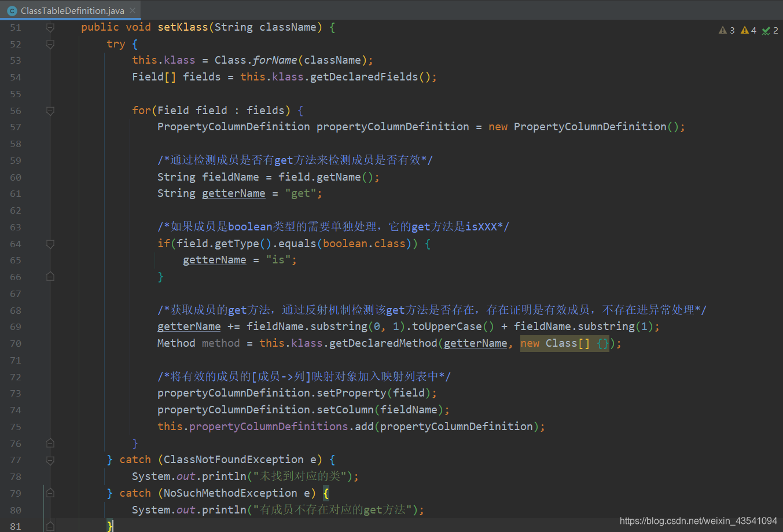Click line number 61 in gutter
783x532 pixels.
[15, 194]
